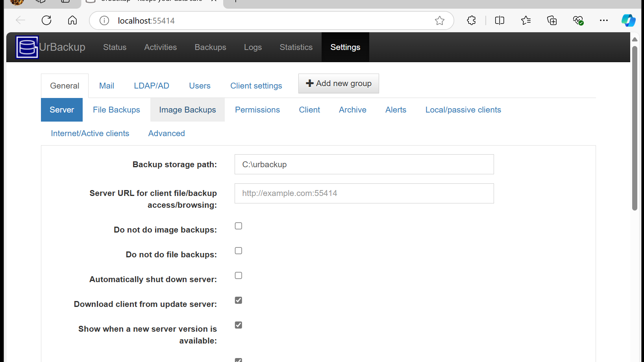The width and height of the screenshot is (644, 362).
Task: Uncheck 'Download client from update server'
Action: (239, 300)
